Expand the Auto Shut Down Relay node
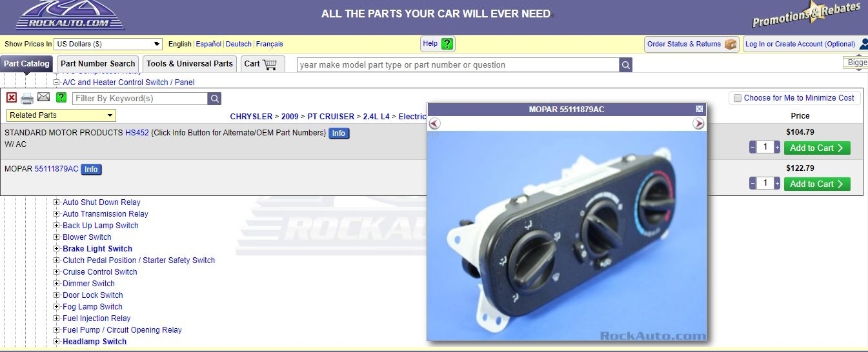The width and height of the screenshot is (868, 352). [x=57, y=202]
